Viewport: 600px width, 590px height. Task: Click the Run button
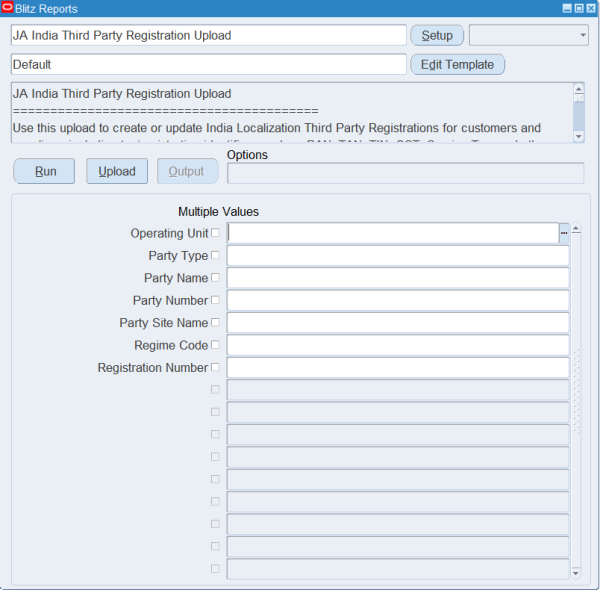tap(44, 171)
